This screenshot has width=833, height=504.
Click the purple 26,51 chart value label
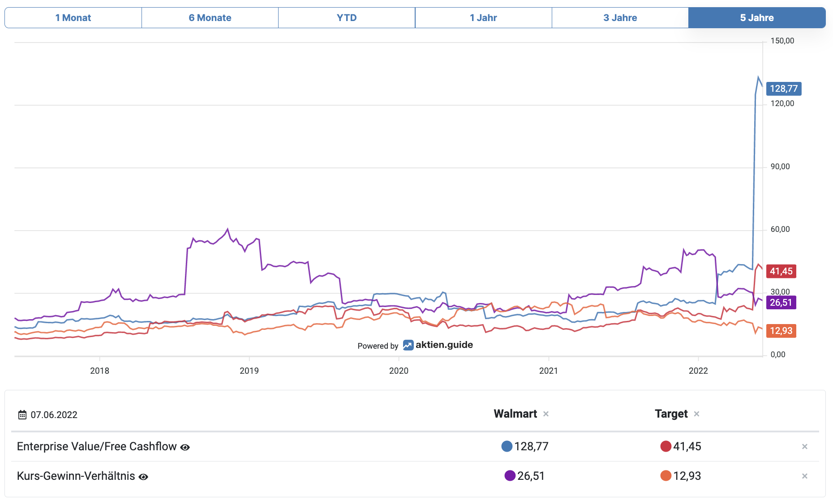[781, 303]
